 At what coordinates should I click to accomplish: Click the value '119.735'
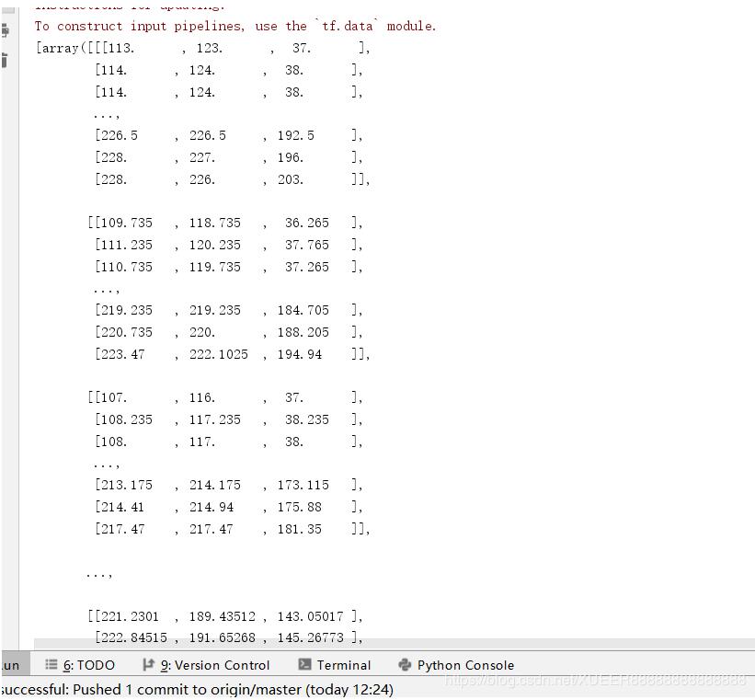click(x=215, y=267)
